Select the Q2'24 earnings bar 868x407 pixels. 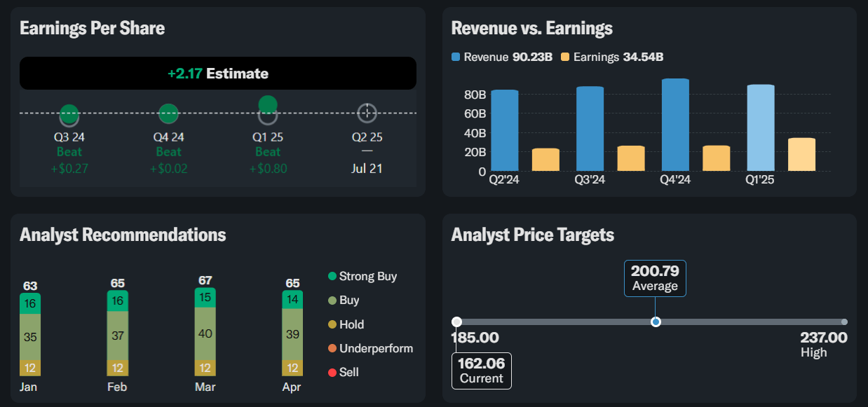pos(545,160)
